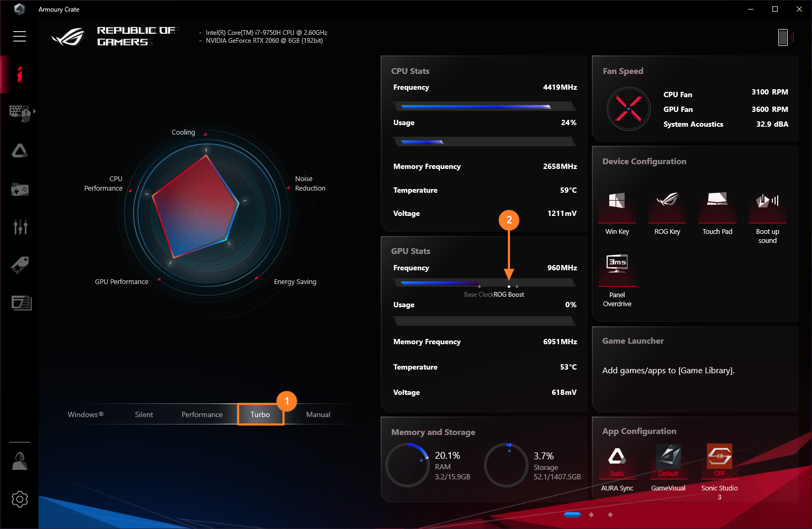
Task: Open Sonic Studio 3 icon
Action: pos(720,456)
